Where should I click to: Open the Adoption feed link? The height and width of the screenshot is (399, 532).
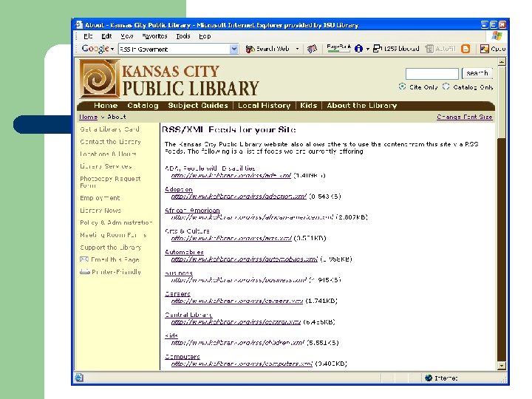coord(179,189)
